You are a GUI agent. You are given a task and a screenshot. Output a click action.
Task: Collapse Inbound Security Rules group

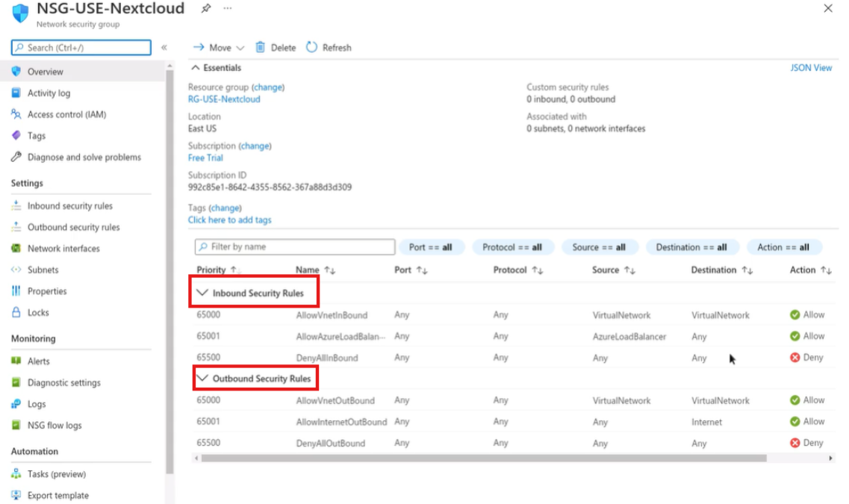click(202, 293)
